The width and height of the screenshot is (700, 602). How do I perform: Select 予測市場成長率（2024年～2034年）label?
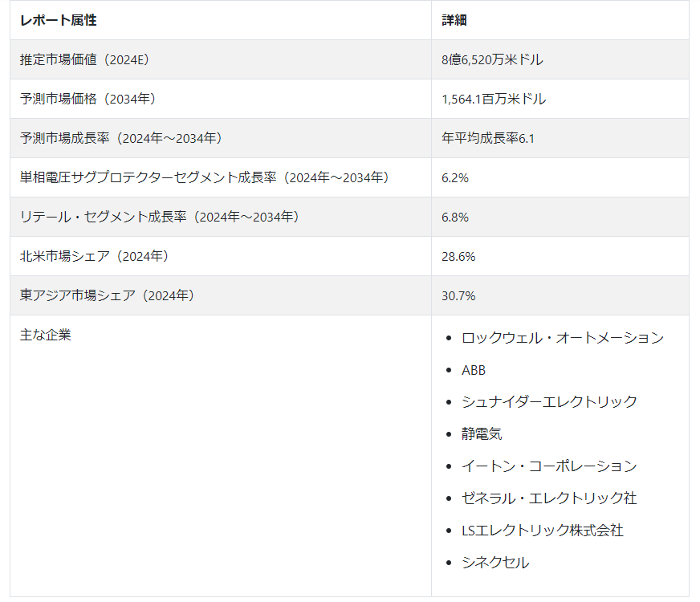(x=121, y=138)
